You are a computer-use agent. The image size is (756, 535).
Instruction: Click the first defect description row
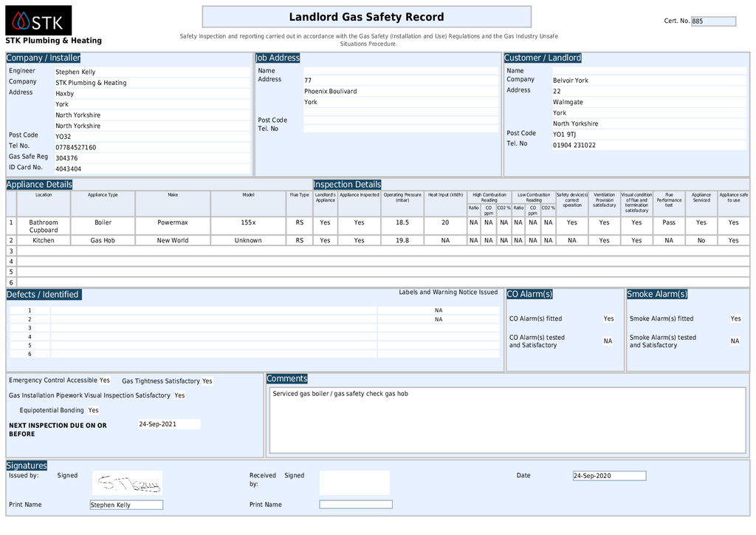click(213, 310)
